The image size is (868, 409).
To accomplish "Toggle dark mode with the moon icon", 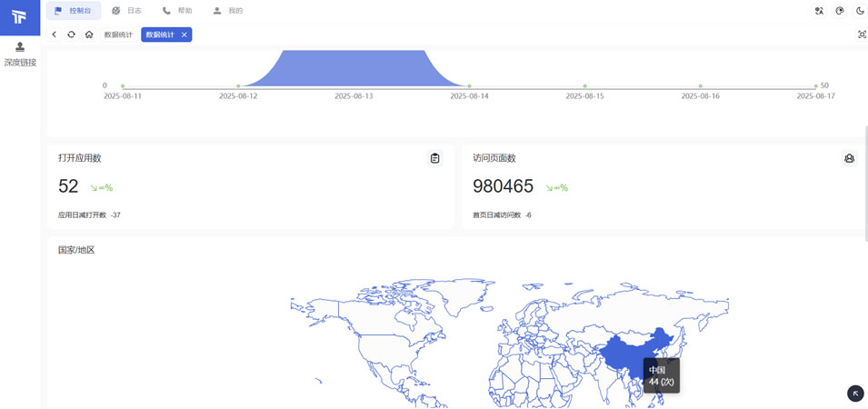I will pos(860,11).
